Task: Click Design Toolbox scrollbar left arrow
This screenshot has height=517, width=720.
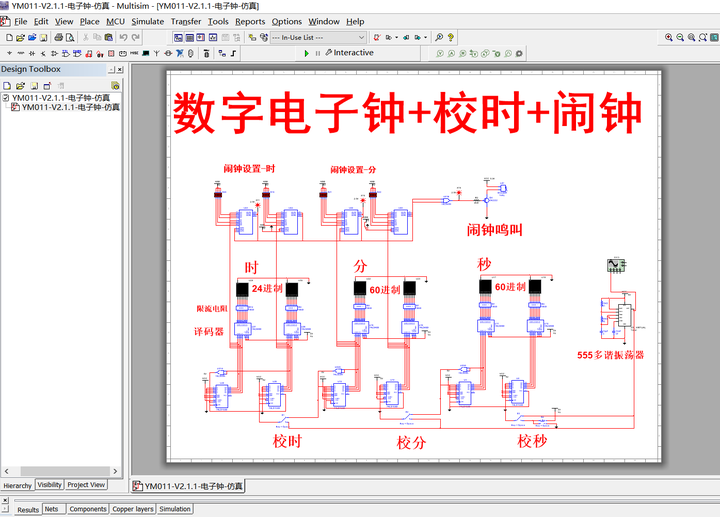Action: [x=6, y=471]
